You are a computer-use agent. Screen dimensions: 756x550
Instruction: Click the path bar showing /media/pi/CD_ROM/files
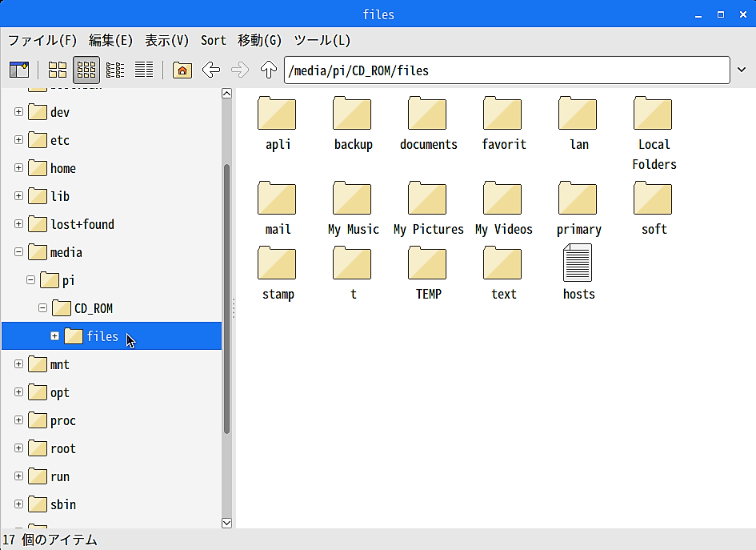coord(506,70)
